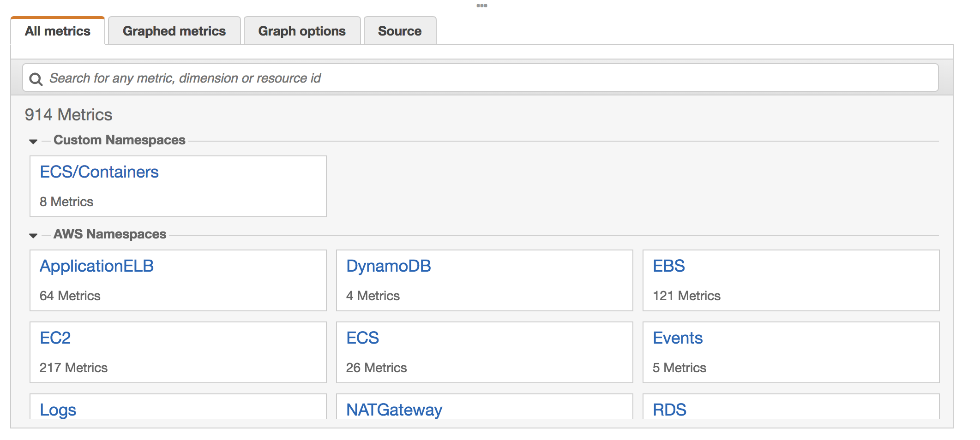Open the Graphed metrics tab
Image resolution: width=980 pixels, height=440 pixels.
click(x=174, y=31)
